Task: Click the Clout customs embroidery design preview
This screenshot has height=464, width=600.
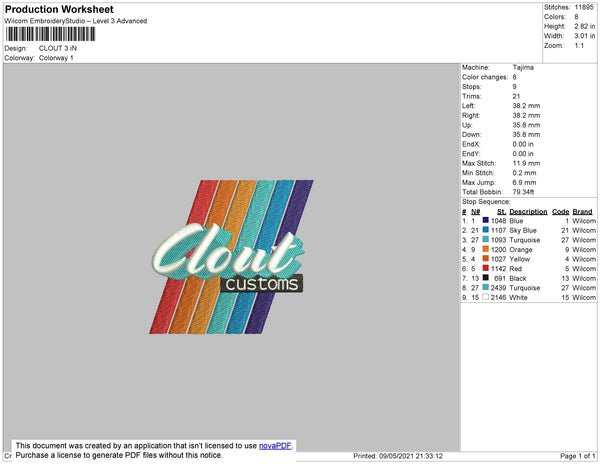Action: point(231,257)
